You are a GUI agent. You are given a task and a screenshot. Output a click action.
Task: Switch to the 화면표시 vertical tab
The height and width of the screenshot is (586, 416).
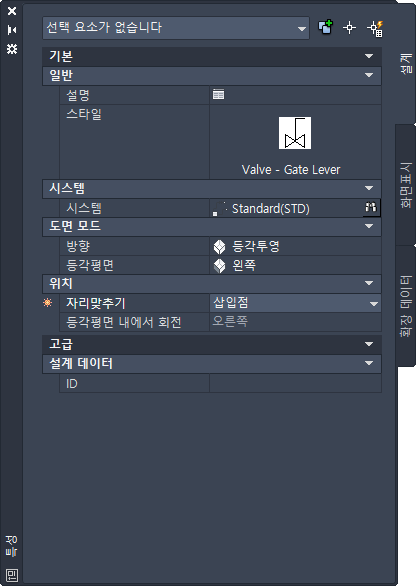click(406, 185)
